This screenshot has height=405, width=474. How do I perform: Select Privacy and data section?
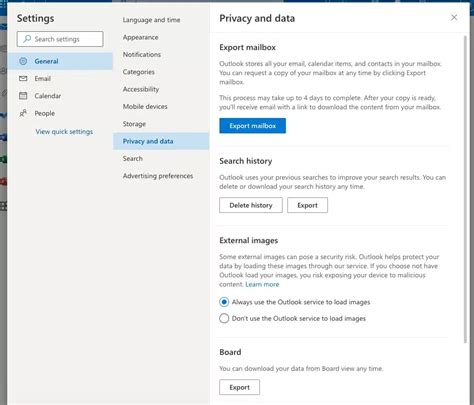point(161,141)
